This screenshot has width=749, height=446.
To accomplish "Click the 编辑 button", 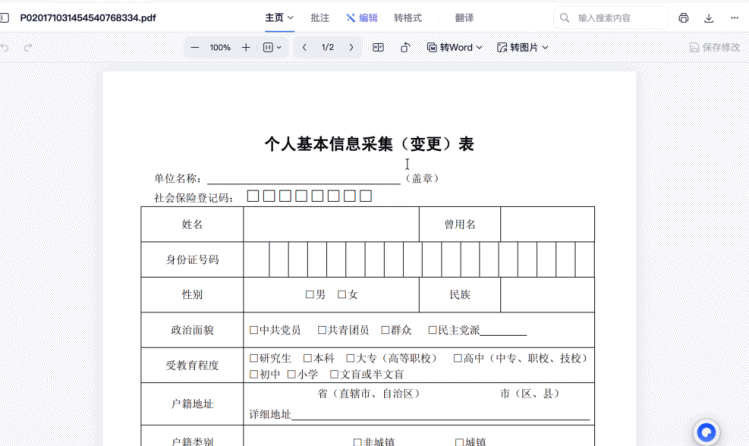I will pyautogui.click(x=362, y=18).
